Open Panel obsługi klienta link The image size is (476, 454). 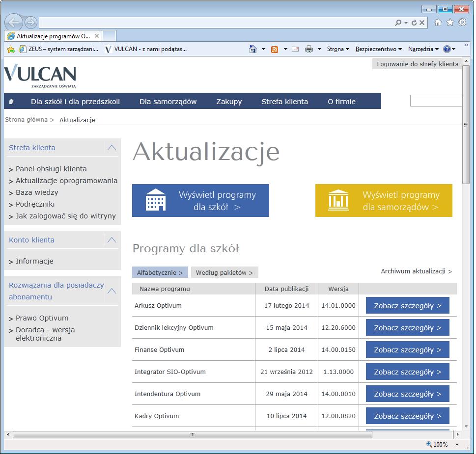[51, 169]
